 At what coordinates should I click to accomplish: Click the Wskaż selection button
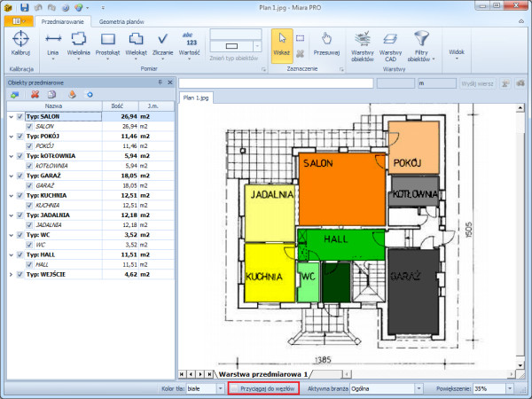(280, 43)
